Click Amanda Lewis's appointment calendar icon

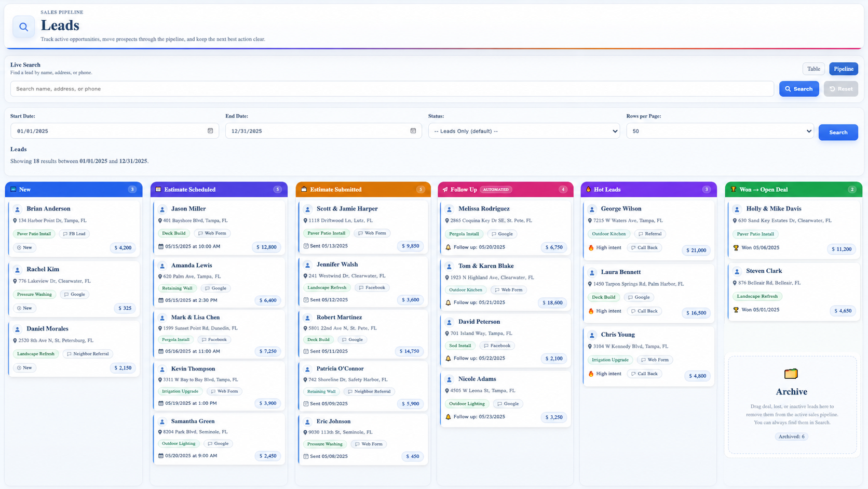(x=161, y=300)
